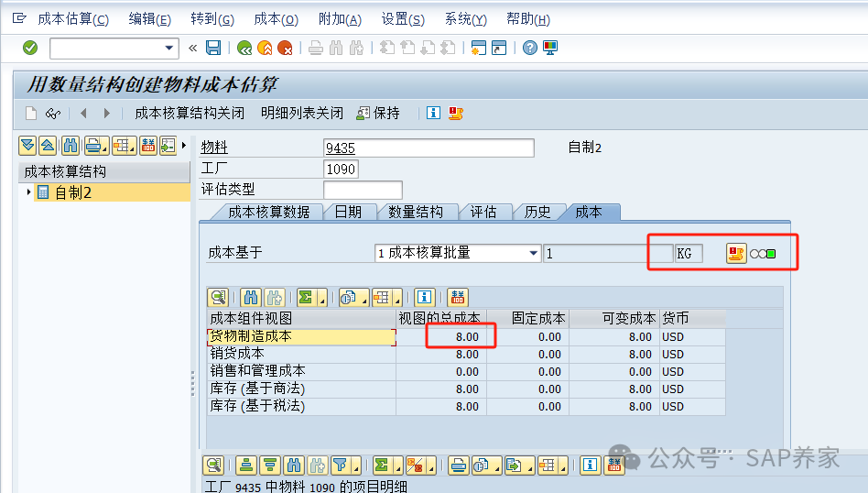Click the empty 评估类型 field

tap(363, 190)
